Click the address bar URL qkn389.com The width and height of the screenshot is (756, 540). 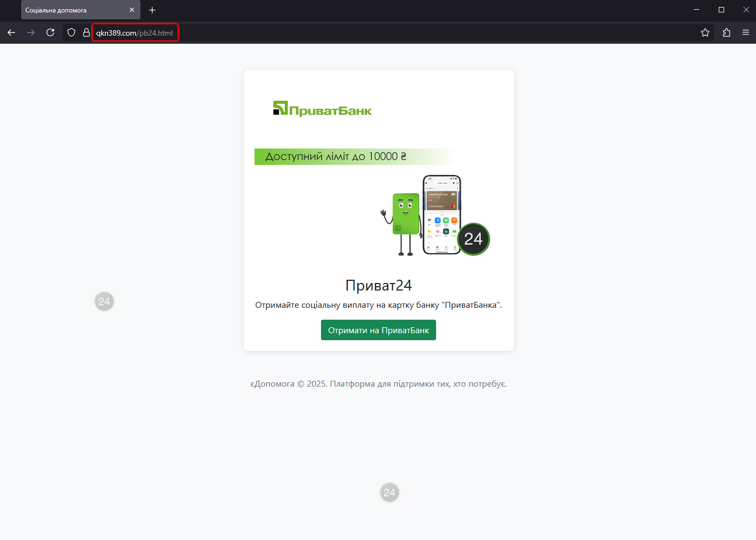[135, 33]
